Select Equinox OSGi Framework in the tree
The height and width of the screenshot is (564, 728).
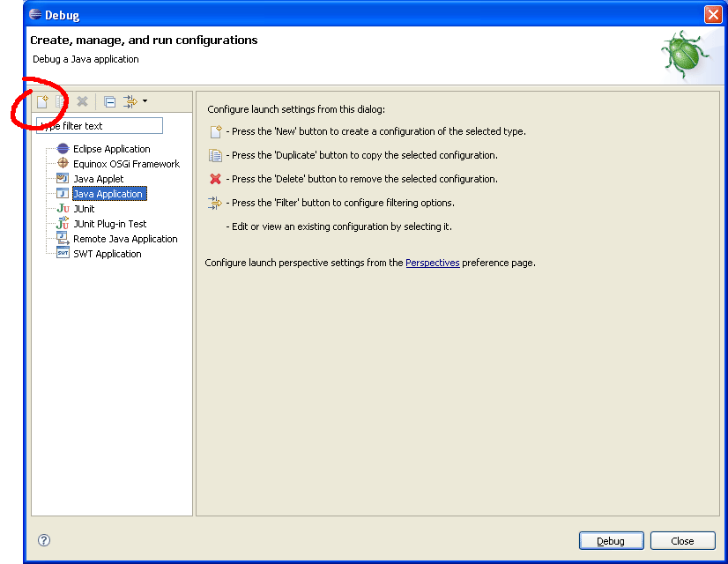[x=126, y=164]
